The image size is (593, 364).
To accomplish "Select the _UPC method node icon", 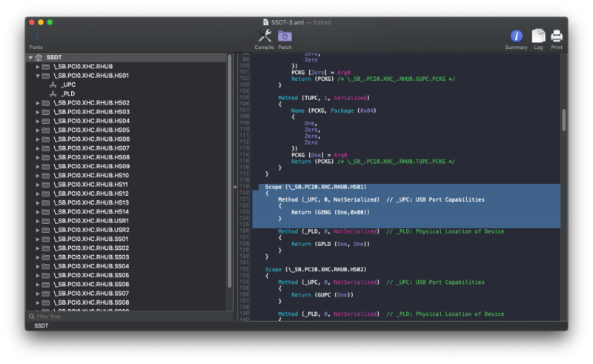I will [53, 85].
